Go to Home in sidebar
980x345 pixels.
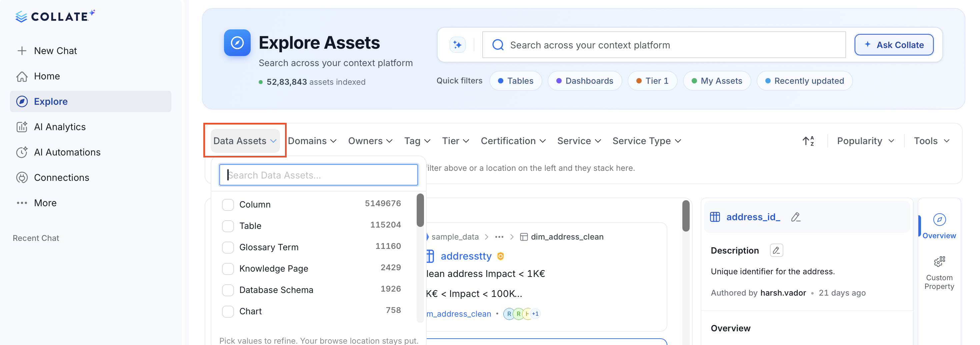(91, 76)
